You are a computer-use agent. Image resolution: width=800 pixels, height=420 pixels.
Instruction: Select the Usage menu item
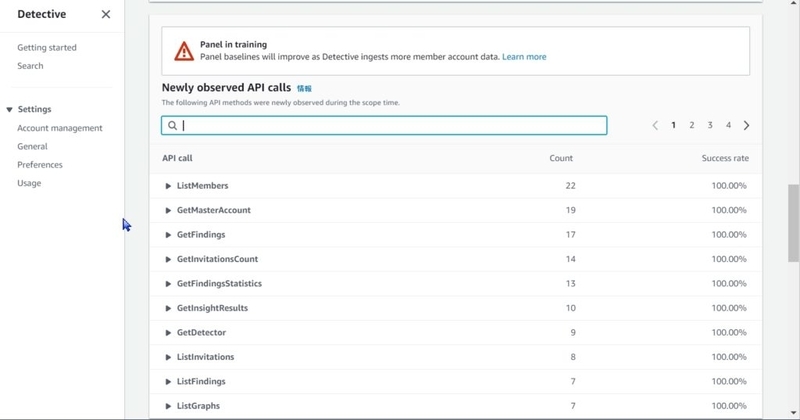click(x=29, y=183)
